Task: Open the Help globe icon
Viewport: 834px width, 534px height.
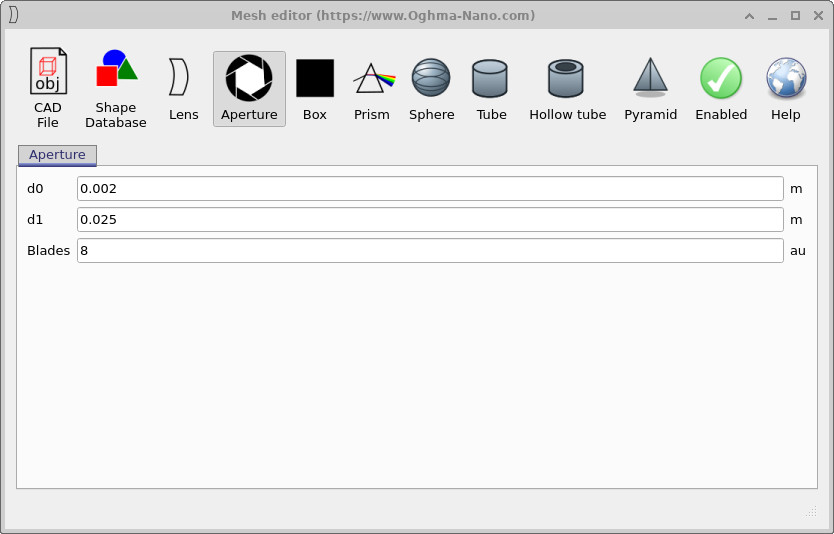Action: [x=786, y=88]
